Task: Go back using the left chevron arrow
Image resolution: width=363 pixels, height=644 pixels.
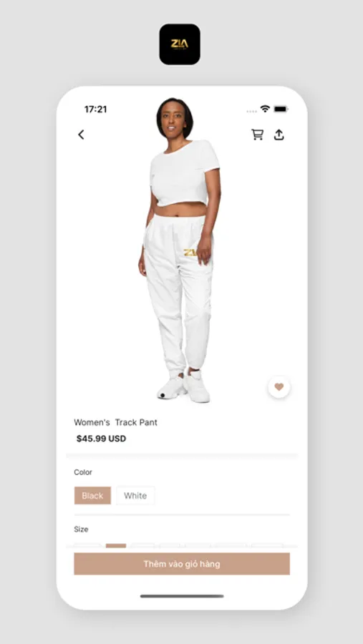Action: point(81,135)
